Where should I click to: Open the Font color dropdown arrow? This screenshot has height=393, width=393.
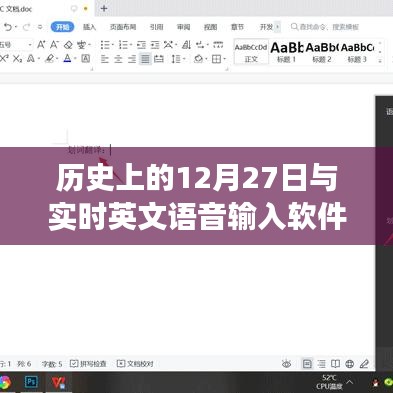[75, 59]
